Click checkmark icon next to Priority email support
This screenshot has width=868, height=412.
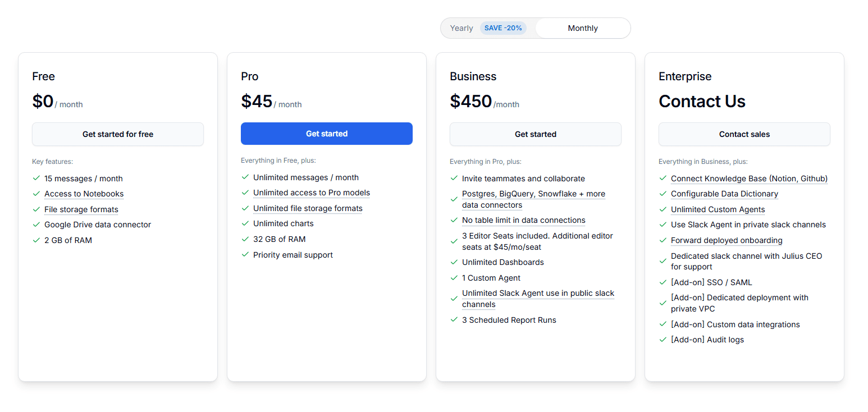coord(245,254)
